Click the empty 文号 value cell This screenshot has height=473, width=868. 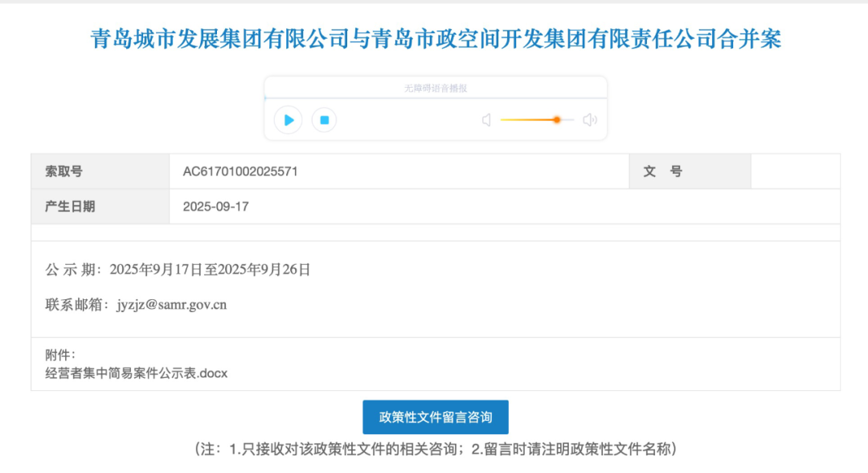point(795,171)
